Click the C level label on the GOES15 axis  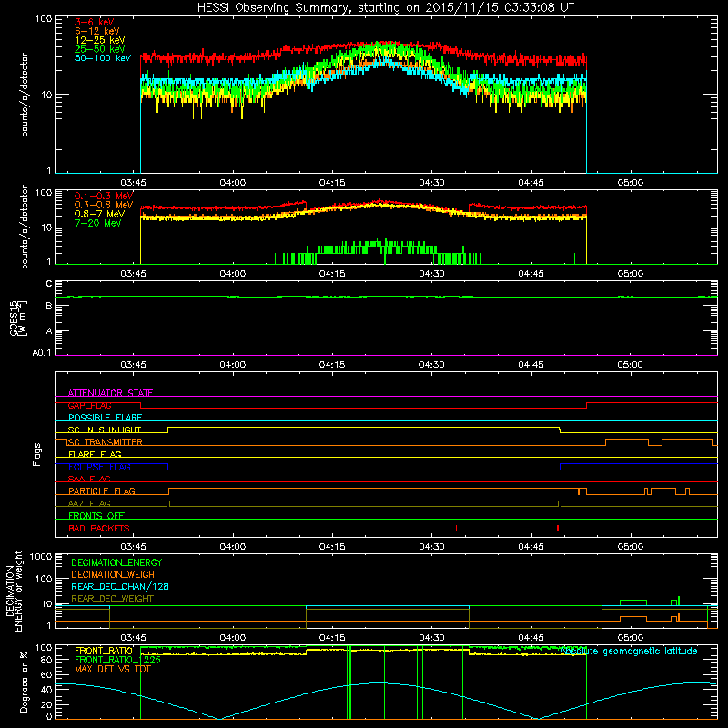49,284
